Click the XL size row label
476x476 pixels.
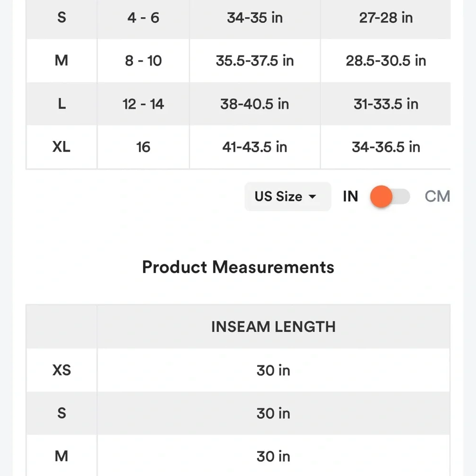tap(61, 147)
